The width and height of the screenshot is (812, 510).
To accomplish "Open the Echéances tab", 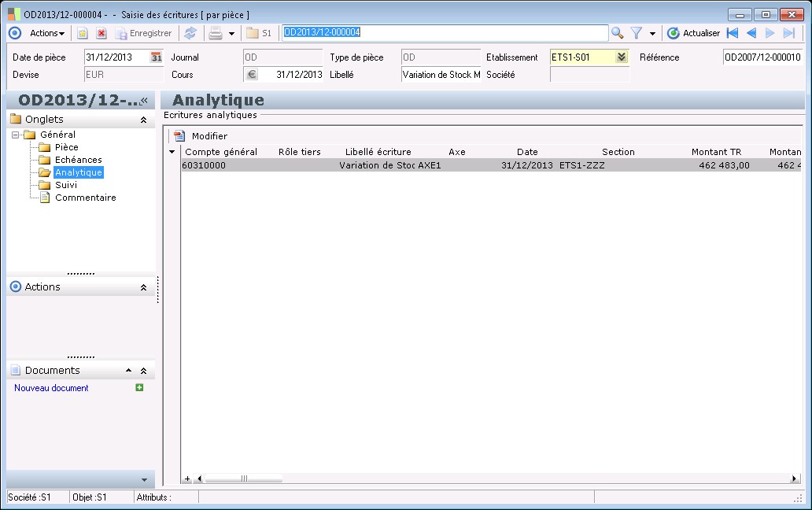I will 78,160.
